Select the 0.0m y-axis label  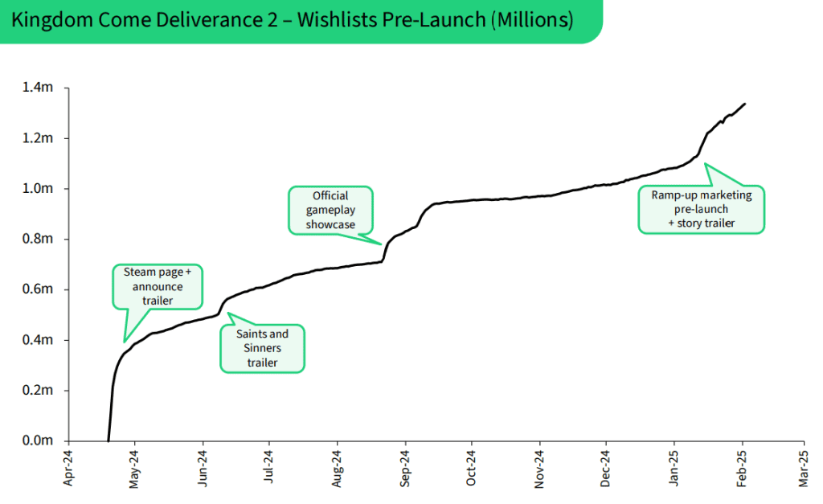pos(37,440)
